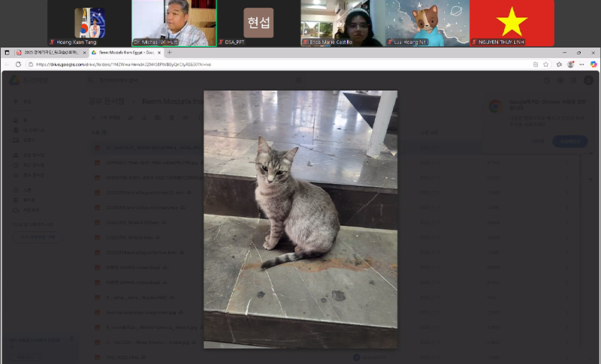Click the trash selected file icon
This screenshot has height=364, width=601.
click(x=172, y=118)
